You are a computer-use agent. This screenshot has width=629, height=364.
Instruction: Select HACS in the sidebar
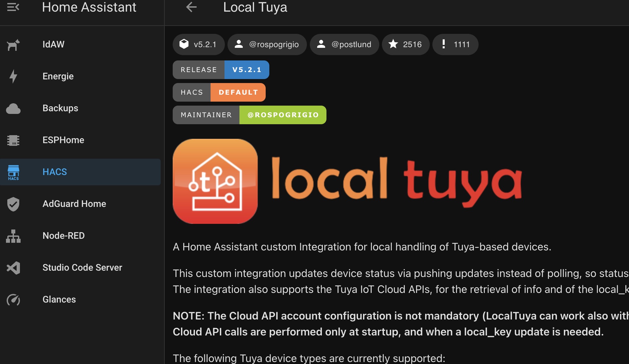coord(80,172)
